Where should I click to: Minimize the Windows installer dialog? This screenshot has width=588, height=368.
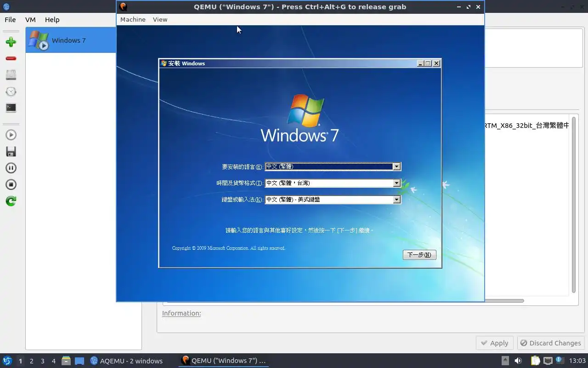420,63
